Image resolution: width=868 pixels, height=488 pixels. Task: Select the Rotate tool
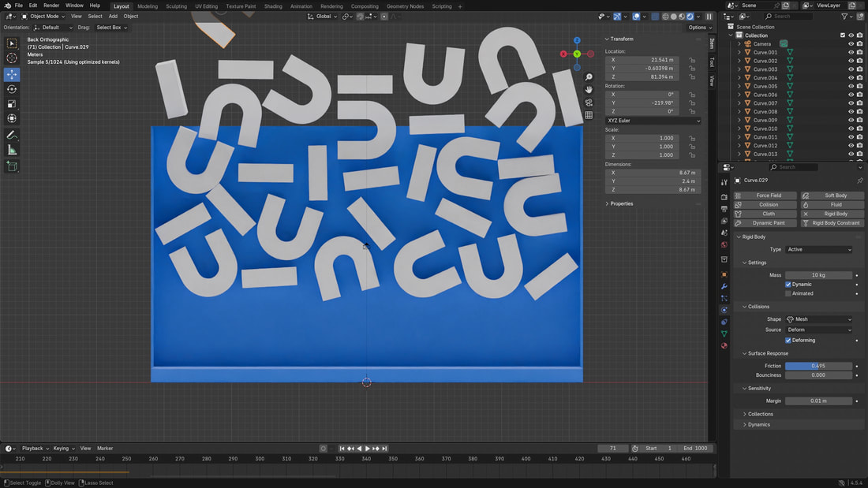(12, 89)
